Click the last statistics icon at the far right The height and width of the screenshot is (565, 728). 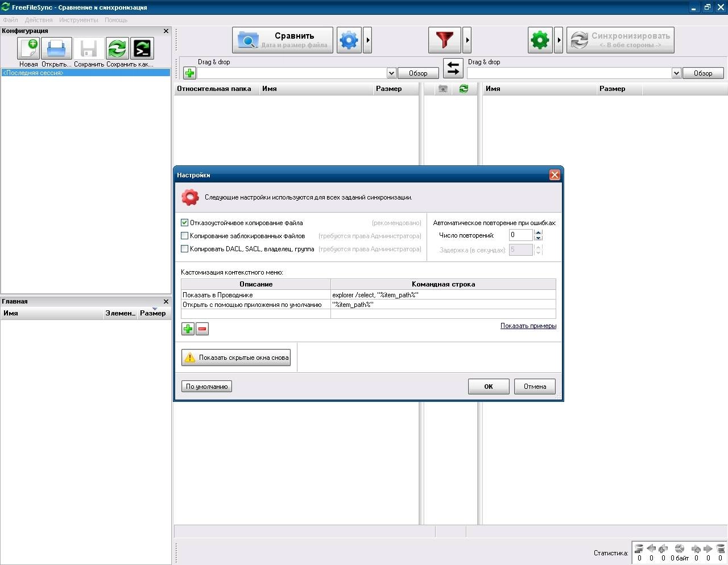pos(720,549)
